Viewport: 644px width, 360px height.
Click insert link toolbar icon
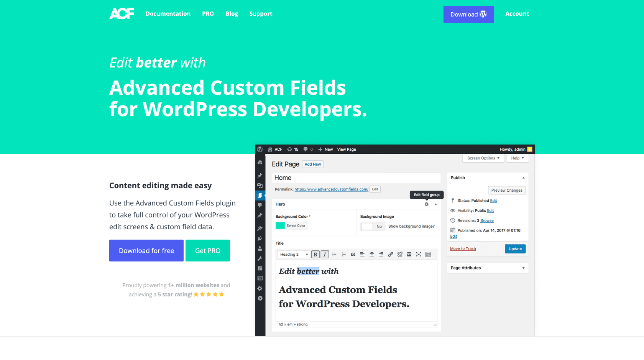pos(390,255)
